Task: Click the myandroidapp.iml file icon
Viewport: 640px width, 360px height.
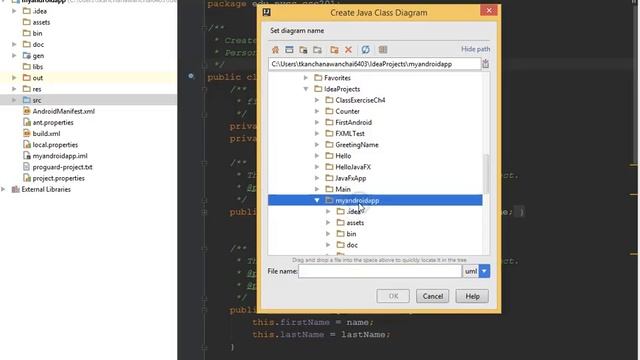Action: pos(27,156)
